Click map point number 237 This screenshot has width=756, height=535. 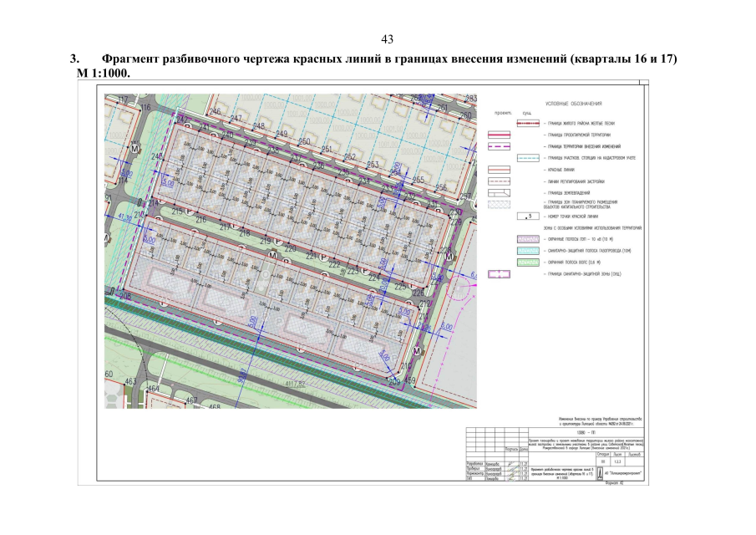tap(296, 158)
